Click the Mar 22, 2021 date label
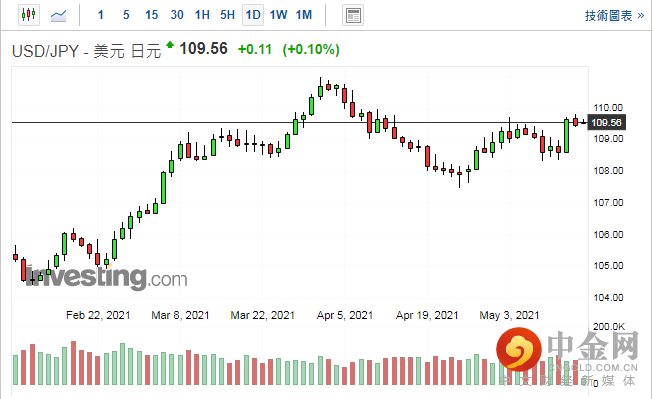Viewport: 653px width, 399px height. (262, 315)
